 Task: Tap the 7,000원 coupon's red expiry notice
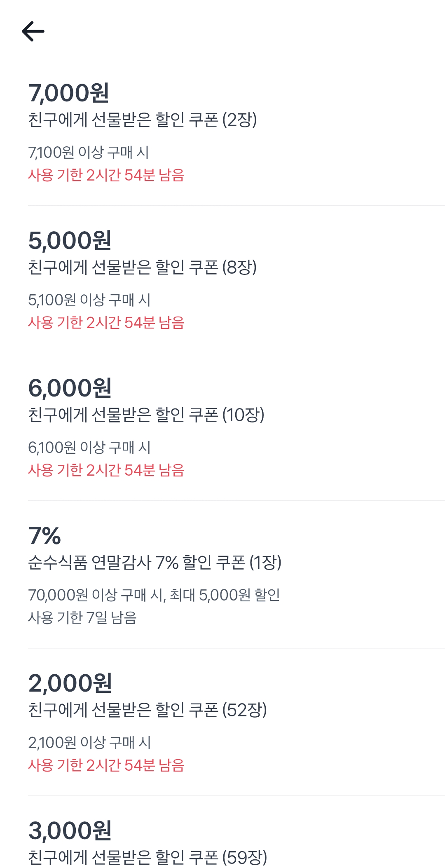(x=106, y=175)
